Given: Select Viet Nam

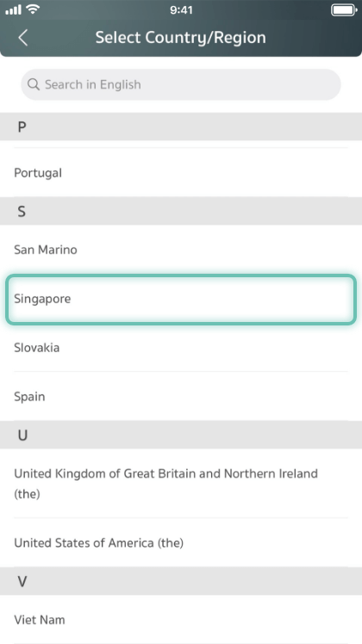Looking at the screenshot, I should point(181,619).
